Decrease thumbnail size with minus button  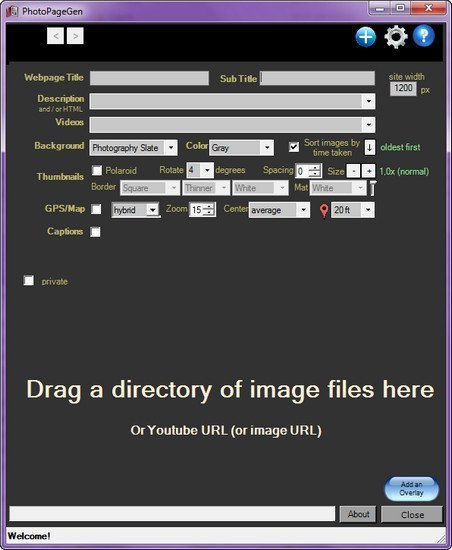click(x=353, y=171)
